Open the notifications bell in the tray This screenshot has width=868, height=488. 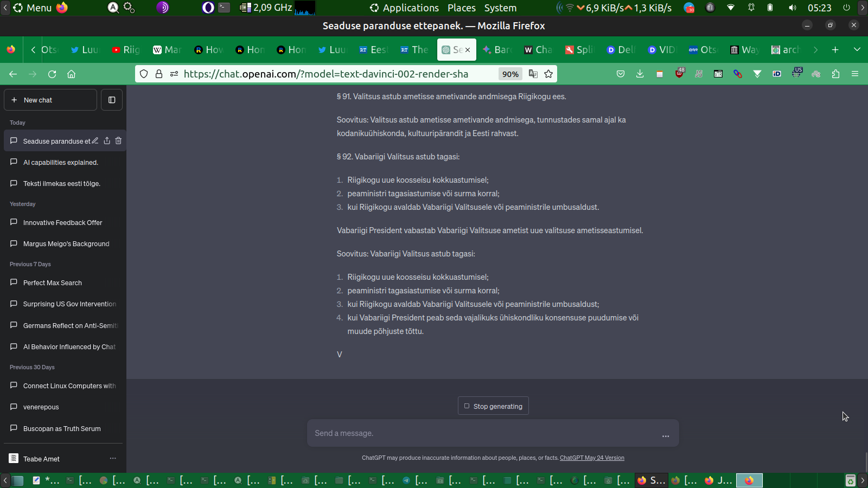[x=751, y=8]
